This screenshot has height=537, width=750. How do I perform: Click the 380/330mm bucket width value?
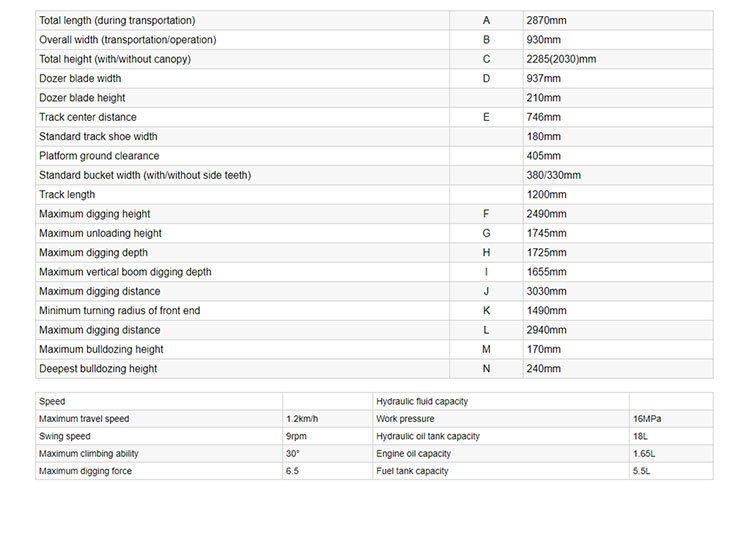pyautogui.click(x=553, y=175)
